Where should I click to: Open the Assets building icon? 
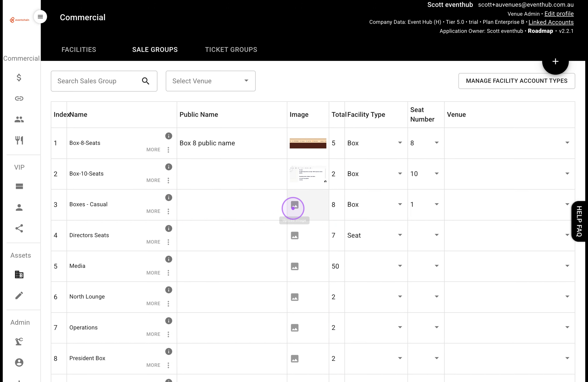(x=19, y=275)
